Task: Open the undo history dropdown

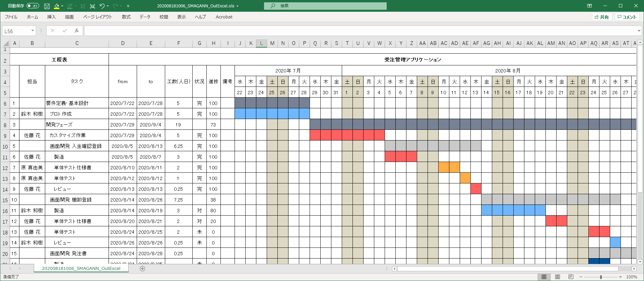Action: pyautogui.click(x=108, y=6)
